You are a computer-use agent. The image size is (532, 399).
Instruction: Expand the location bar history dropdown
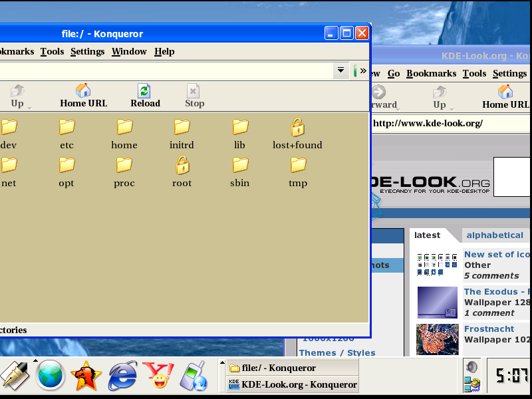(x=340, y=70)
